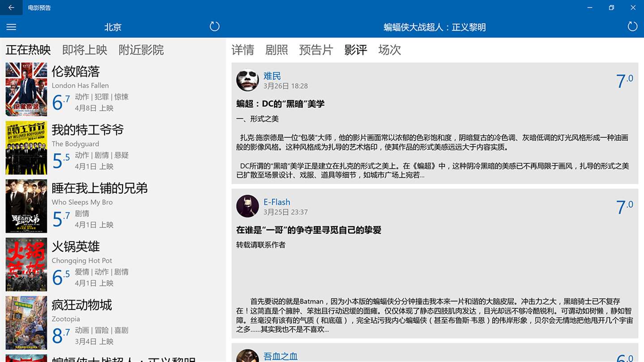644x362 pixels.
Task: Select the movie title 疯狂动物城
Action: 82,305
